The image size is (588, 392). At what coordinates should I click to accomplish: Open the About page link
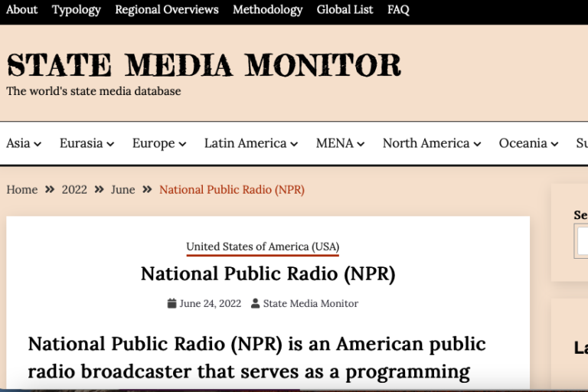tap(21, 10)
